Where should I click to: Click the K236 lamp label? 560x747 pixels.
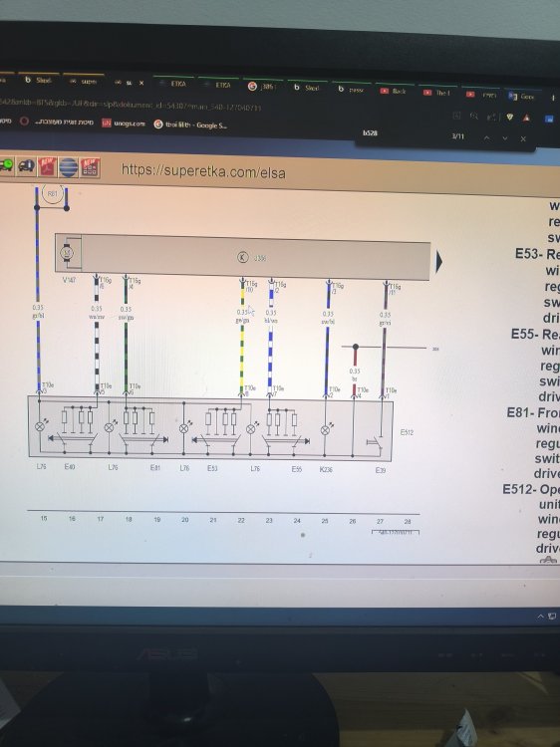pyautogui.click(x=326, y=470)
